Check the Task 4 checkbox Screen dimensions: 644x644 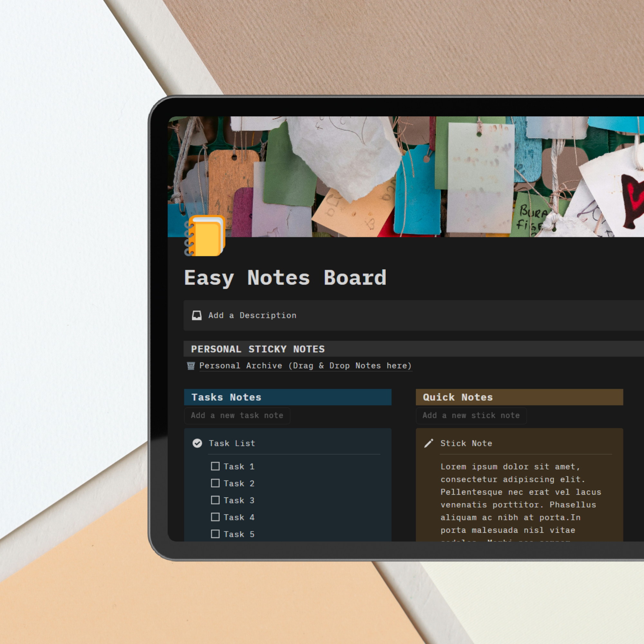pos(215,517)
